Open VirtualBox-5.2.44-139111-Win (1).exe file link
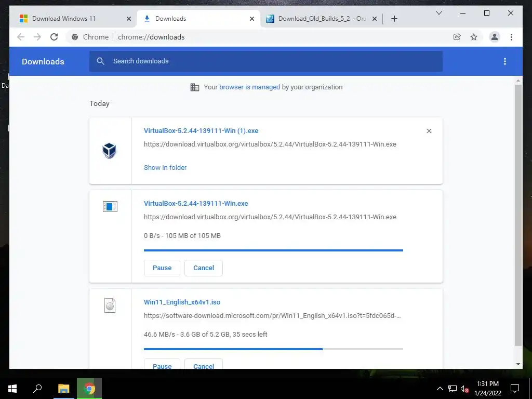This screenshot has height=399, width=532. click(x=201, y=130)
